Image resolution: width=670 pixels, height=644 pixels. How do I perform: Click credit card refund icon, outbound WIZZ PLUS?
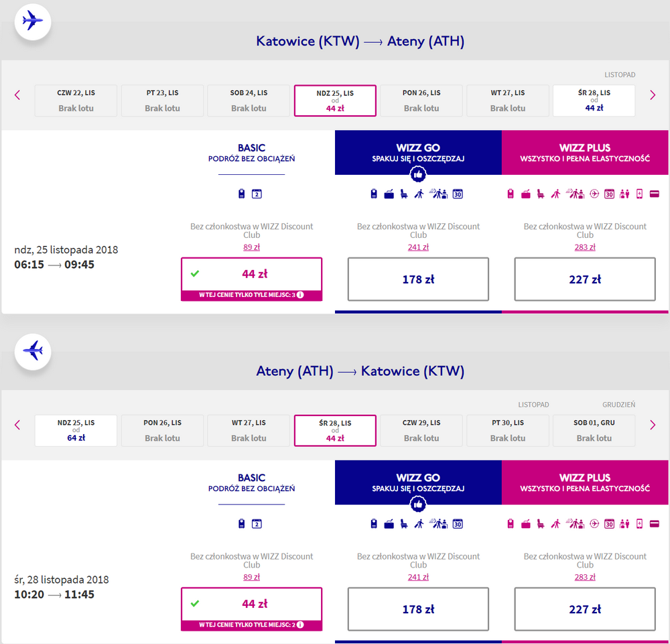pyautogui.click(x=654, y=194)
